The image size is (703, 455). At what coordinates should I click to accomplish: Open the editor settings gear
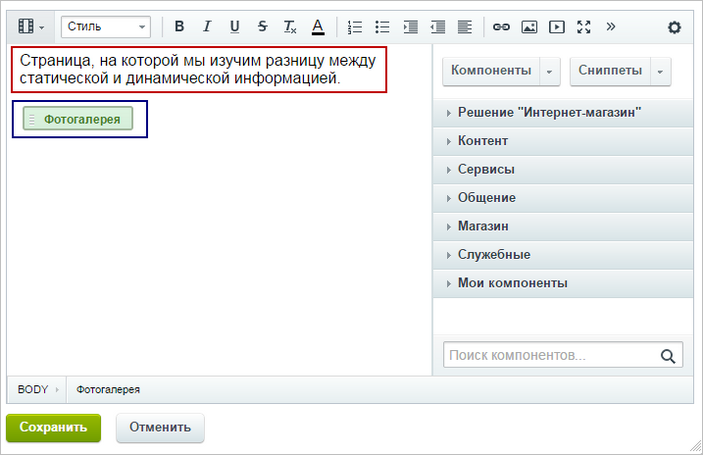point(674,27)
